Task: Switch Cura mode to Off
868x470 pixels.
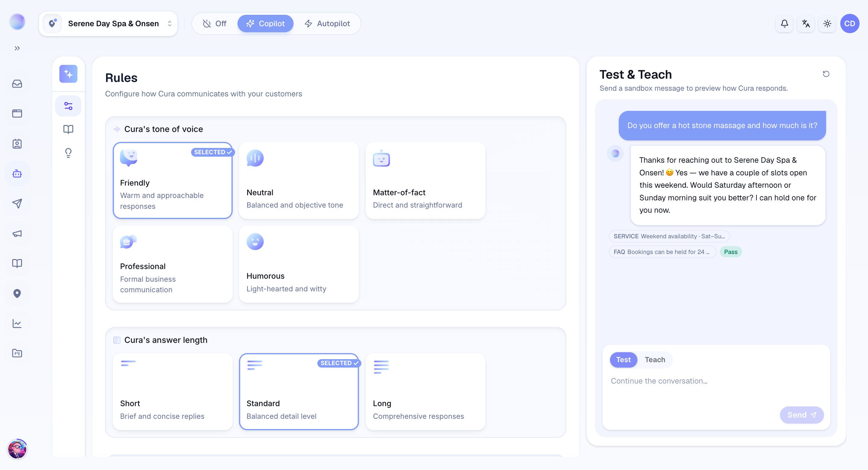Action: pos(215,23)
